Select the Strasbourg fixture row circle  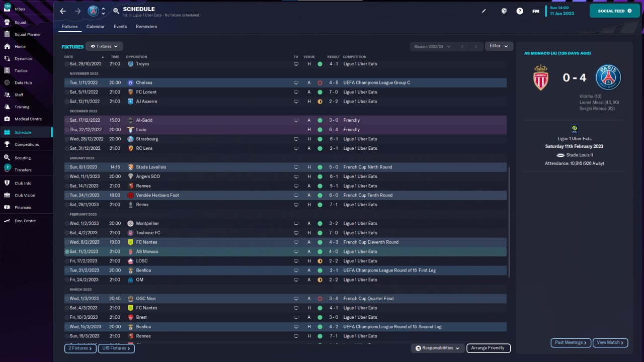[x=67, y=139]
